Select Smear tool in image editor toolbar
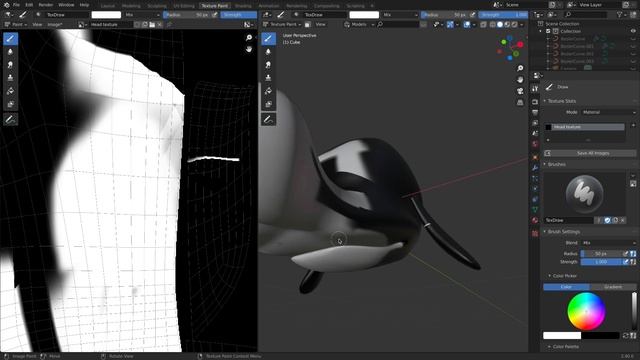Image resolution: width=640 pixels, height=360 pixels. 11,65
